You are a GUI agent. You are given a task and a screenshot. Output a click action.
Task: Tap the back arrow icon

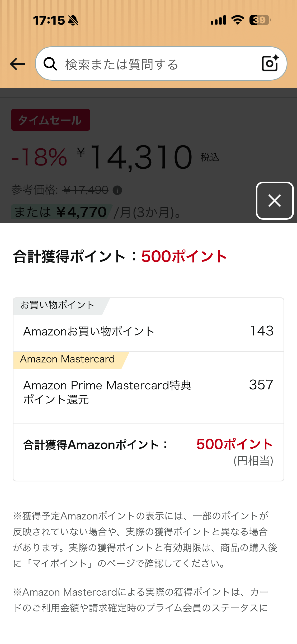tap(17, 64)
